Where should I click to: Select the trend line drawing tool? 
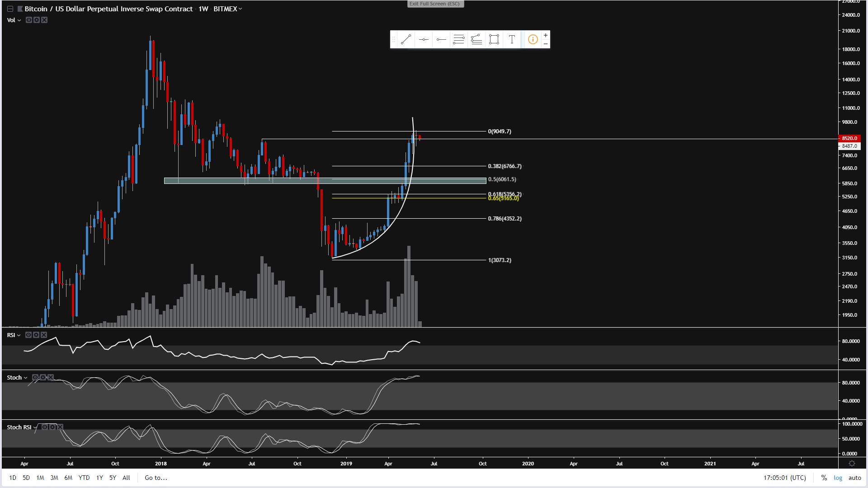click(406, 40)
